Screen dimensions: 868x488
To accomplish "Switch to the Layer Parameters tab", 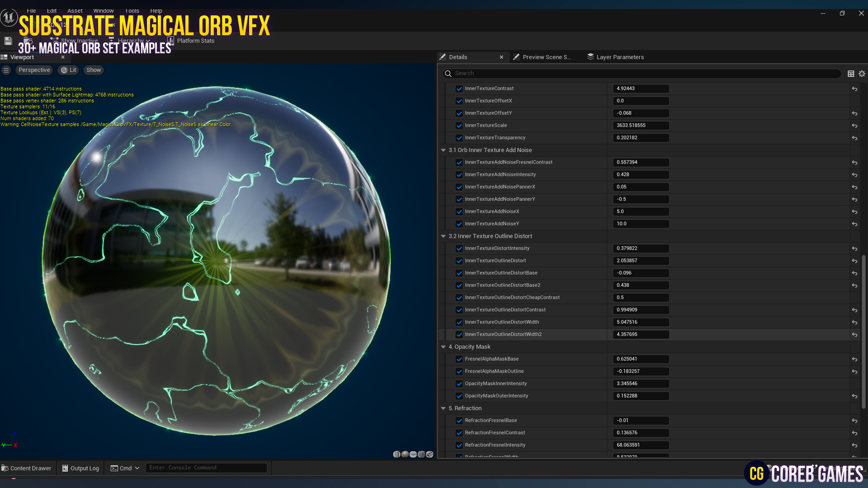I will 620,57.
